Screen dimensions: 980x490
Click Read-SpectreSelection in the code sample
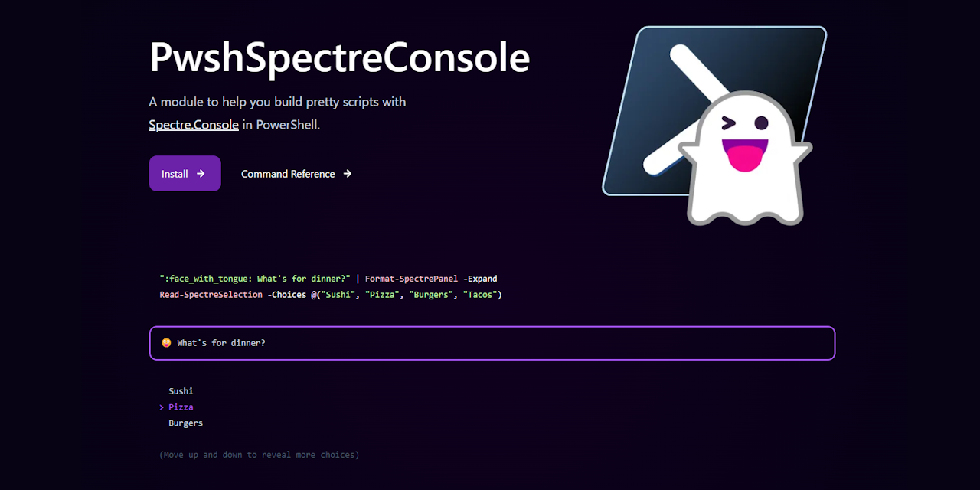(211, 295)
